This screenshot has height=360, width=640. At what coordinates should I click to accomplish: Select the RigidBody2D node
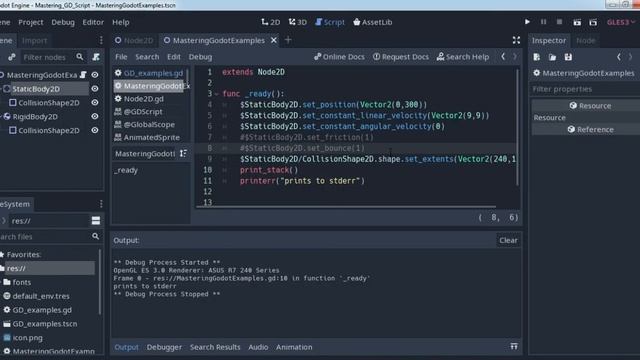(x=35, y=116)
